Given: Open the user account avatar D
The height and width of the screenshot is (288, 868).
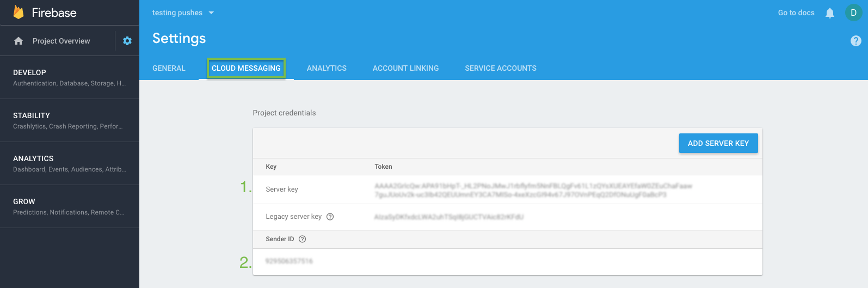Looking at the screenshot, I should coord(853,13).
